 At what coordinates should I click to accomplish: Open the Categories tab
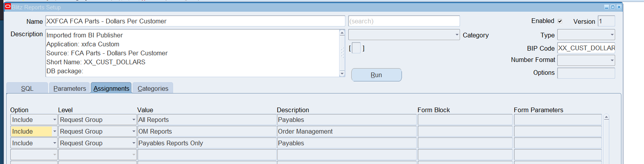153,88
